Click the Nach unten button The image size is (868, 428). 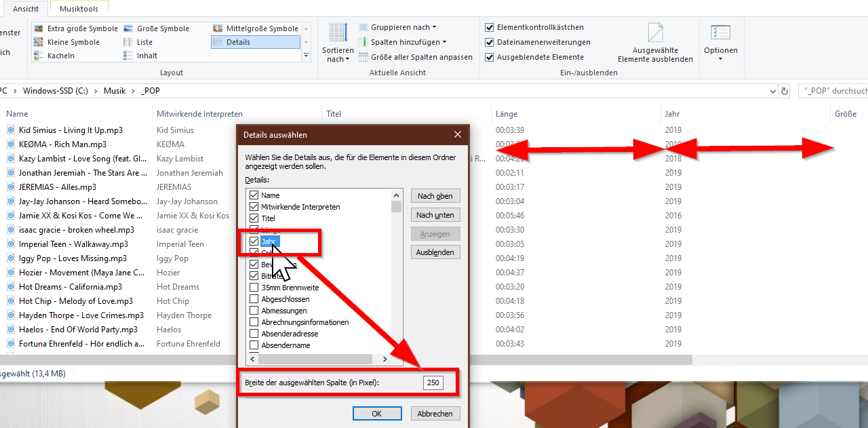click(435, 214)
